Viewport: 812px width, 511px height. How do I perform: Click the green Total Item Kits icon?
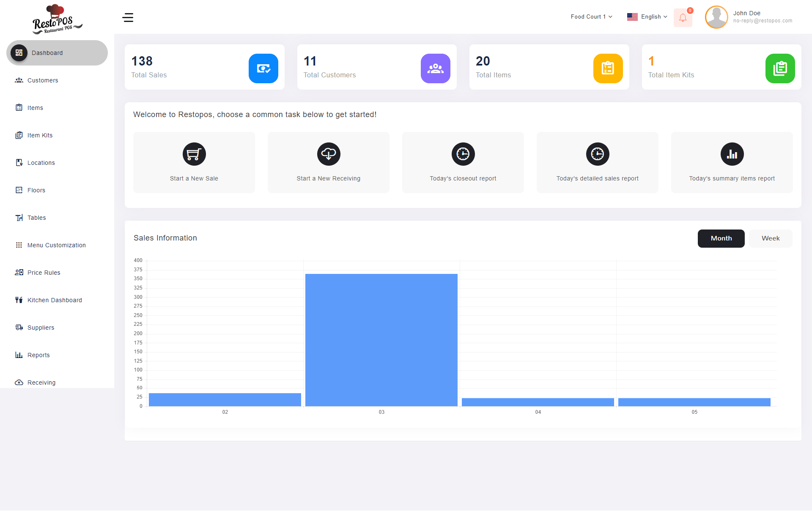(x=780, y=68)
